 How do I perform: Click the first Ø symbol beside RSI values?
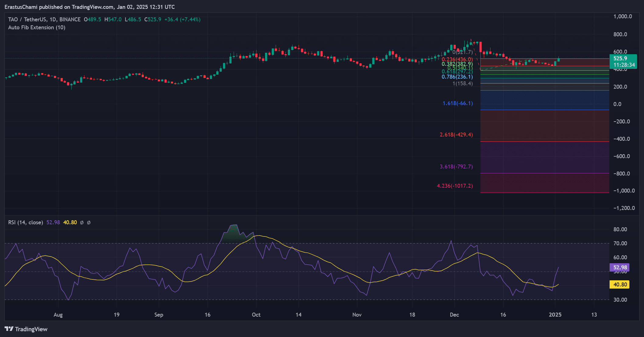point(82,223)
